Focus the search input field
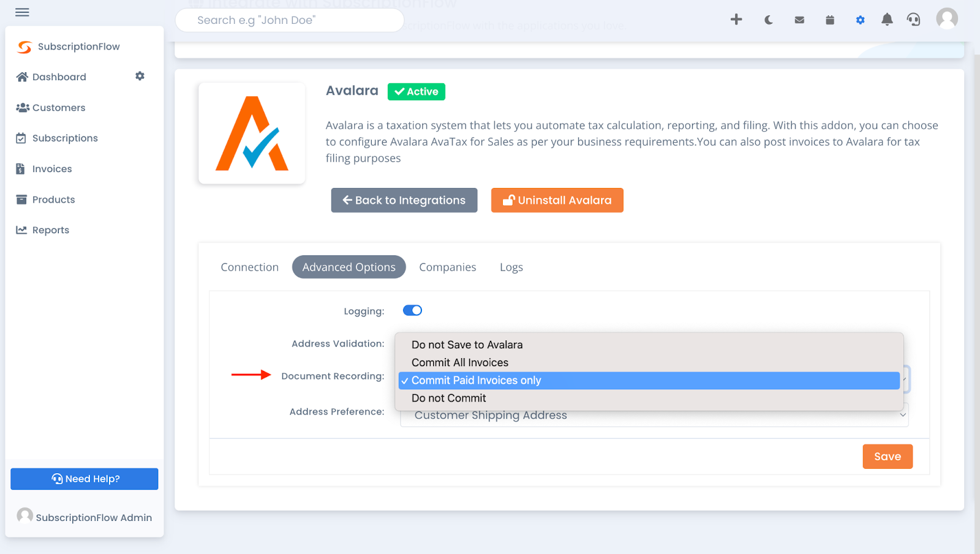 [x=290, y=20]
